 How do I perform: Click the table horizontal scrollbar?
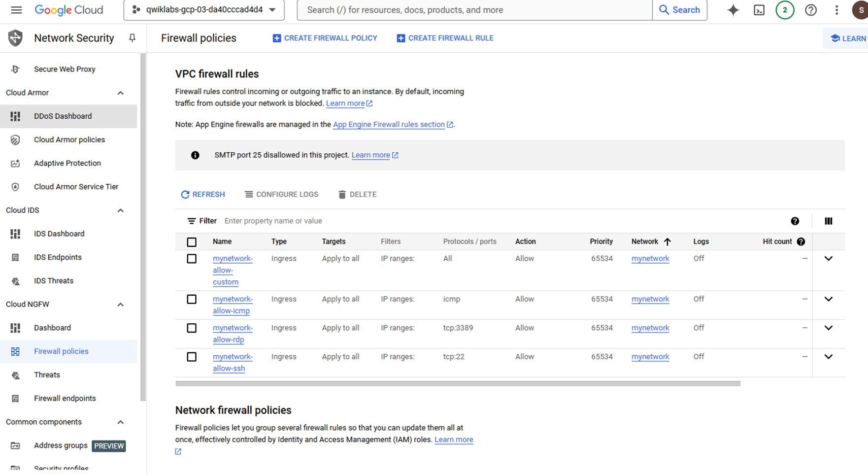point(458,383)
